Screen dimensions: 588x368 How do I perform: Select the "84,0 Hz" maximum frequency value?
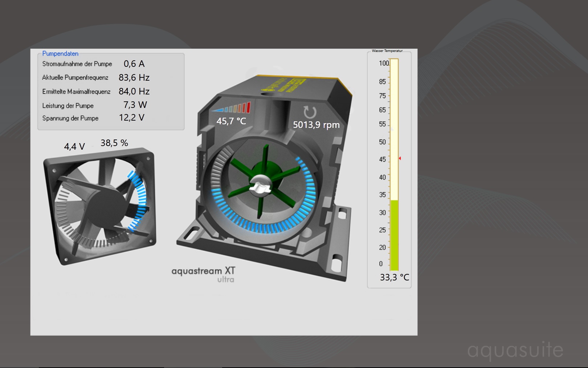pos(134,92)
